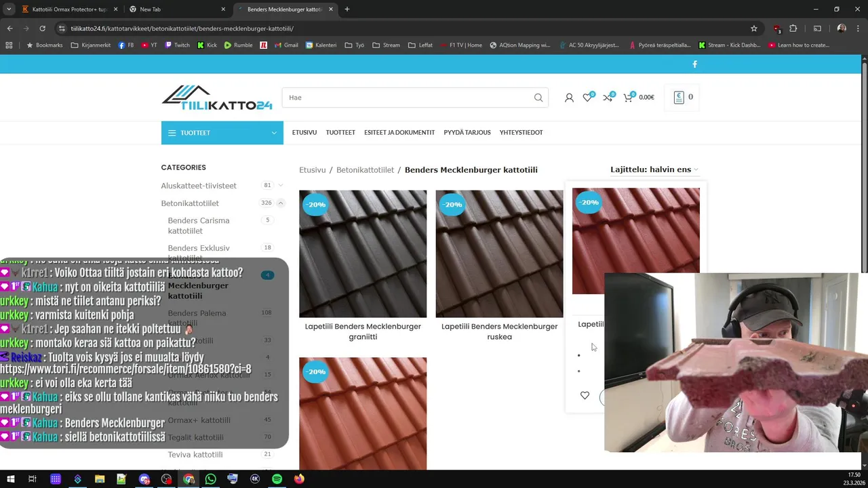Open the F1 TV | Home bookmark
Image resolution: width=868 pixels, height=488 pixels.
tap(461, 45)
